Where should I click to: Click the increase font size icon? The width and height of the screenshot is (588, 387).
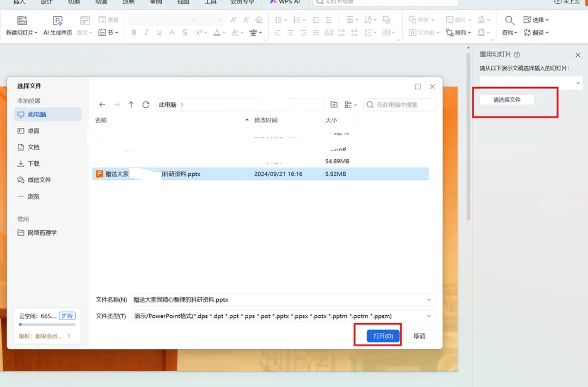(x=234, y=20)
